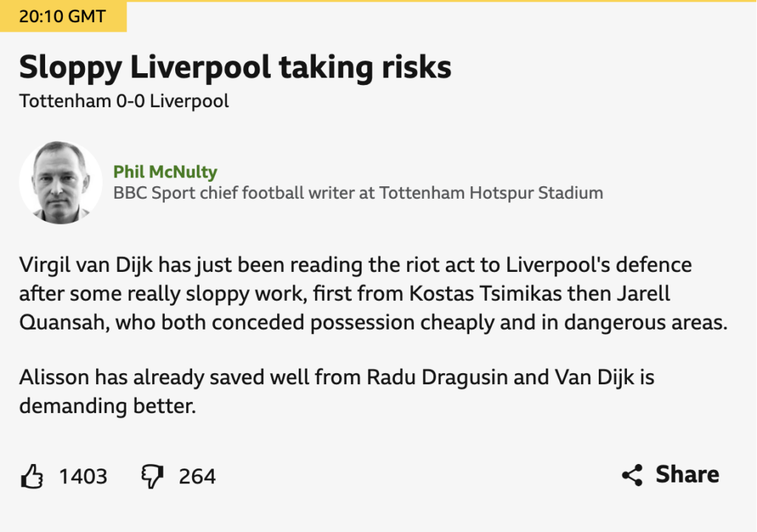Click Virgil van Dijk at paragraph start
The width and height of the screenshot is (757, 532).
[x=86, y=265]
